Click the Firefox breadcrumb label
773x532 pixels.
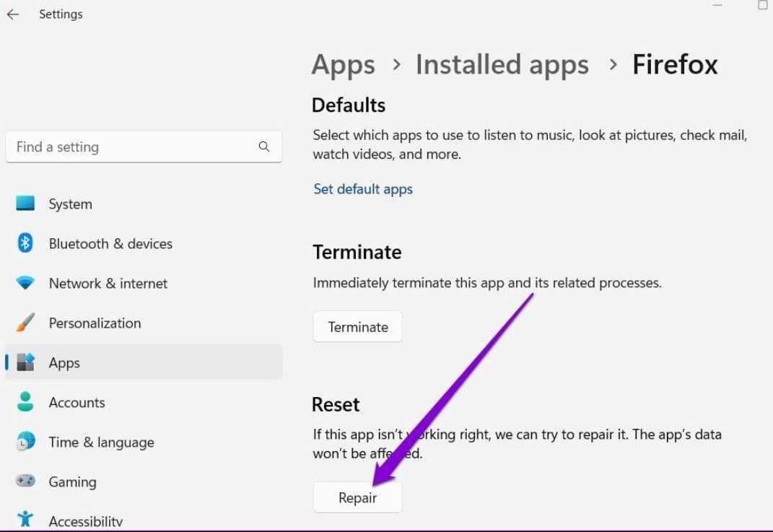tap(674, 64)
